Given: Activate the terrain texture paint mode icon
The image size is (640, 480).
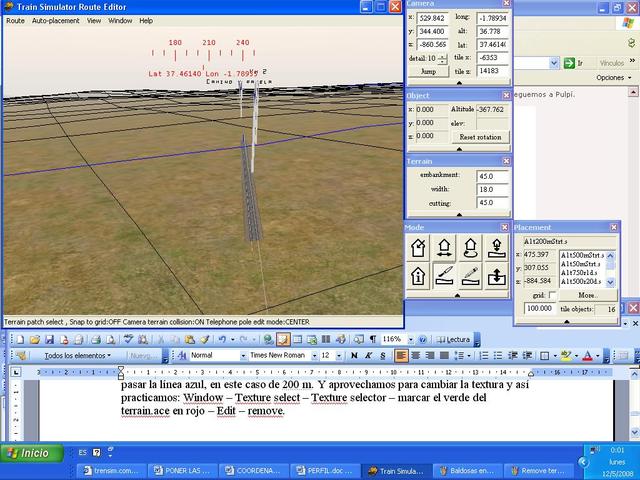Looking at the screenshot, I should (x=447, y=275).
